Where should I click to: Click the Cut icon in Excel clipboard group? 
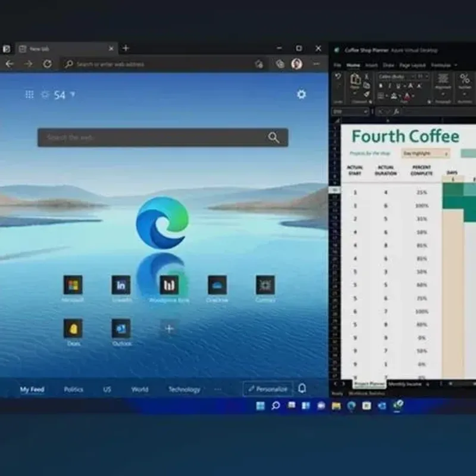click(x=367, y=76)
